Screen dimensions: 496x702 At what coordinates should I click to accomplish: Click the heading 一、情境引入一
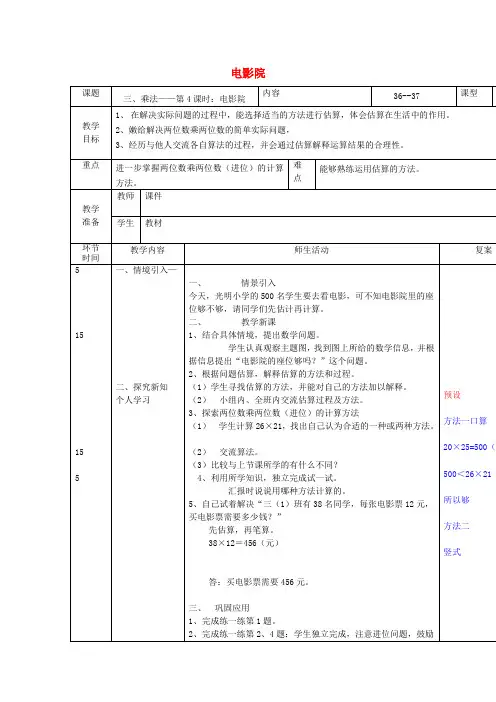coord(146,270)
